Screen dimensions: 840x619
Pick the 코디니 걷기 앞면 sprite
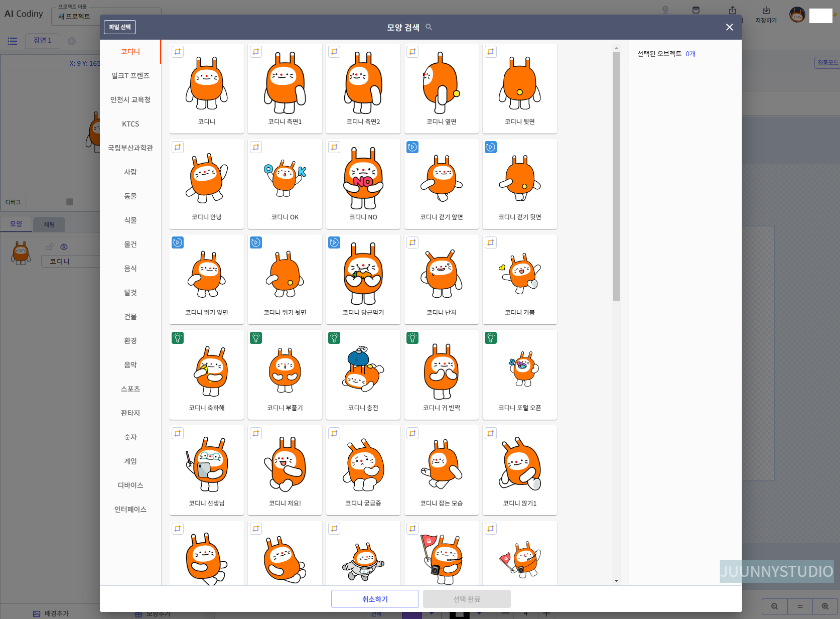click(442, 184)
